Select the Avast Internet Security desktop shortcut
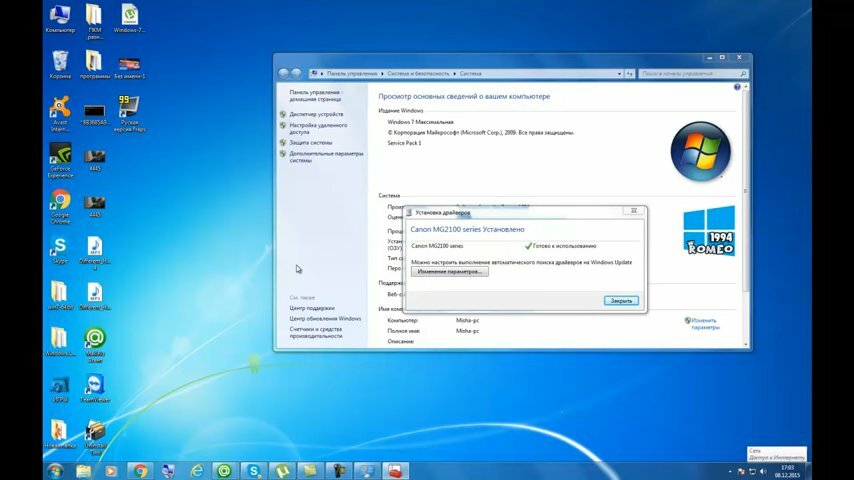The image size is (854, 480). tap(60, 114)
